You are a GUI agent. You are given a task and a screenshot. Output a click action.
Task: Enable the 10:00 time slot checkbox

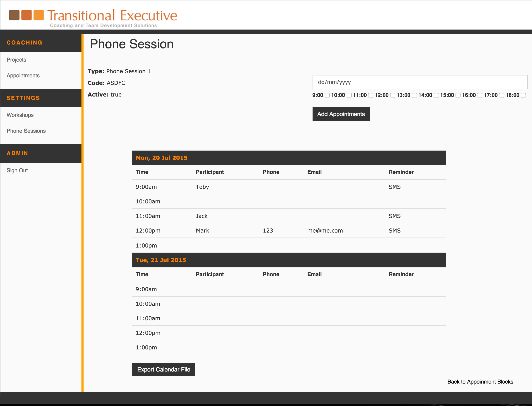coord(349,95)
